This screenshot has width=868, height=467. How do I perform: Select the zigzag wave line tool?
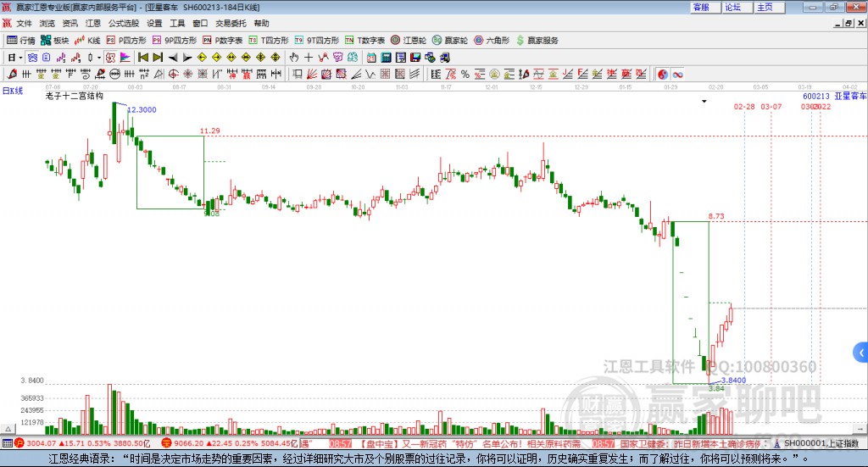(x=370, y=74)
